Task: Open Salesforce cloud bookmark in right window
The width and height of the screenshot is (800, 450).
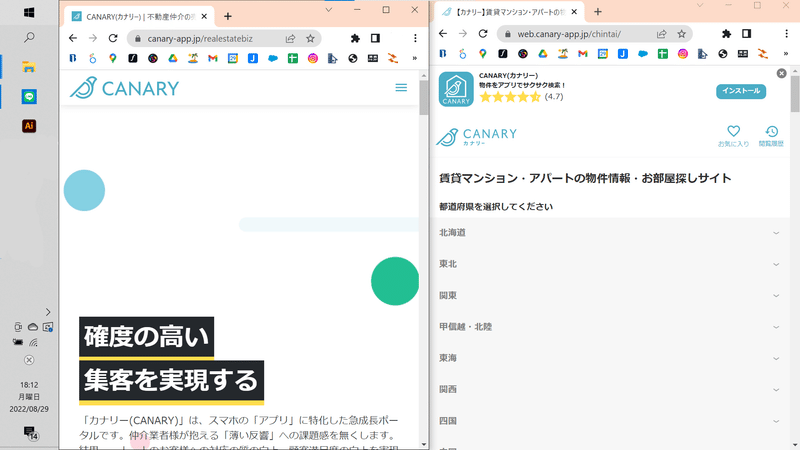Action: [643, 54]
